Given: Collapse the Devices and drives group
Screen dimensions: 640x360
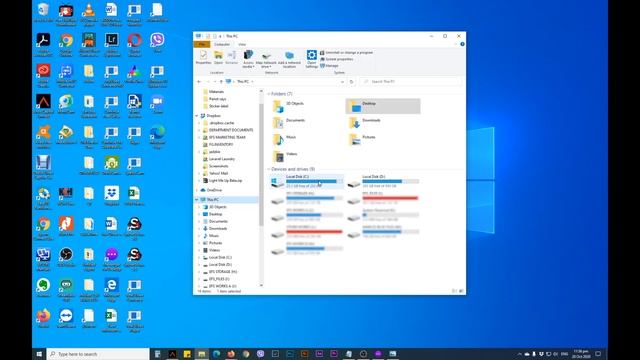Looking at the screenshot, I should [269, 169].
